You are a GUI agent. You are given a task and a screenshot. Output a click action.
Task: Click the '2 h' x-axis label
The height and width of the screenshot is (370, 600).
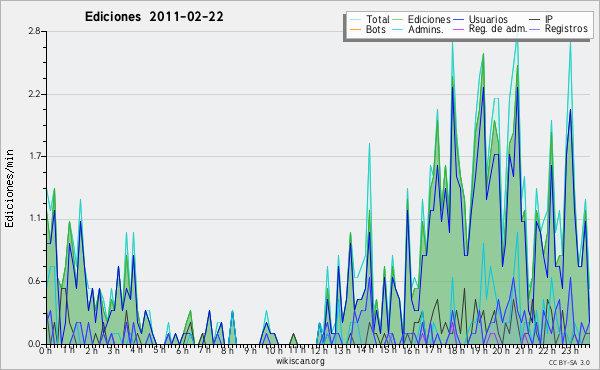pyautogui.click(x=91, y=350)
